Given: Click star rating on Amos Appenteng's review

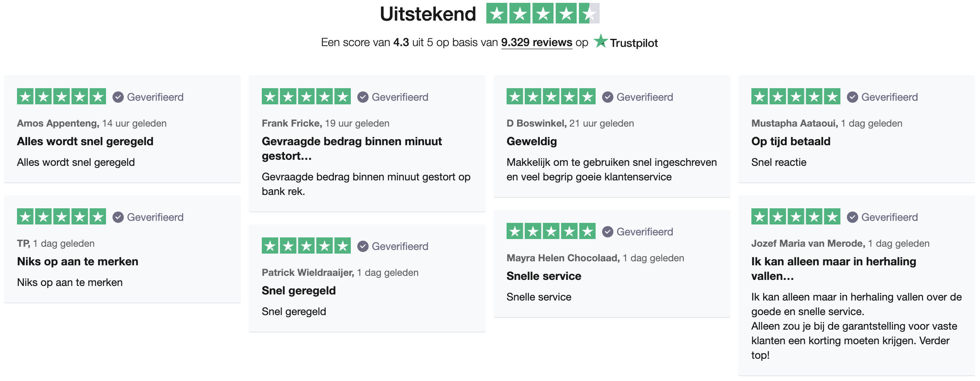Looking at the screenshot, I should [62, 97].
